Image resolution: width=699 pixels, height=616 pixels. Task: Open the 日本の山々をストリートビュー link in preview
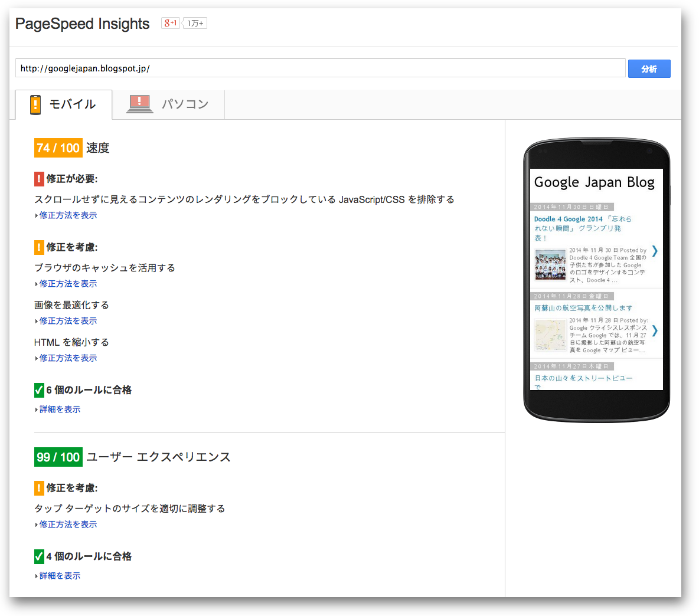tap(583, 381)
